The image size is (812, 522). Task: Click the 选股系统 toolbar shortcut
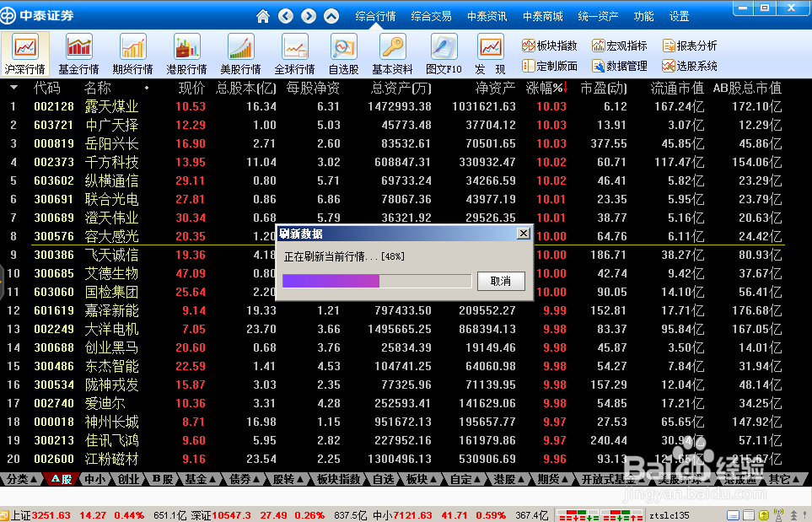(x=690, y=66)
